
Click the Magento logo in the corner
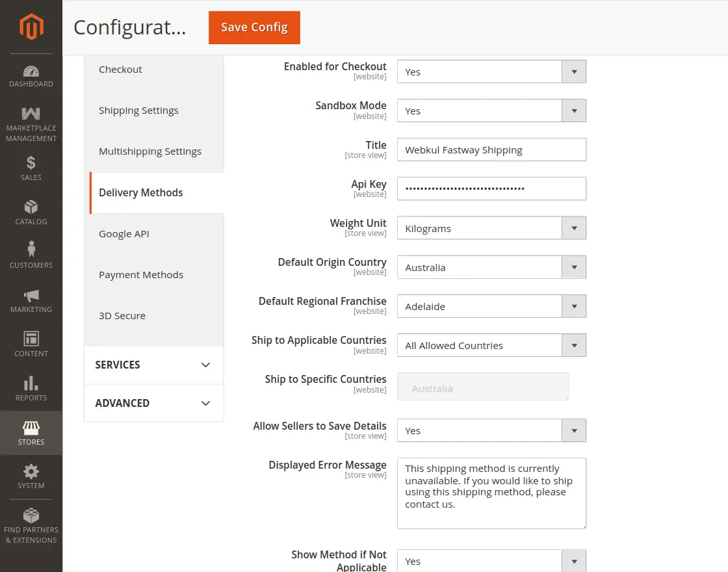[x=31, y=27]
